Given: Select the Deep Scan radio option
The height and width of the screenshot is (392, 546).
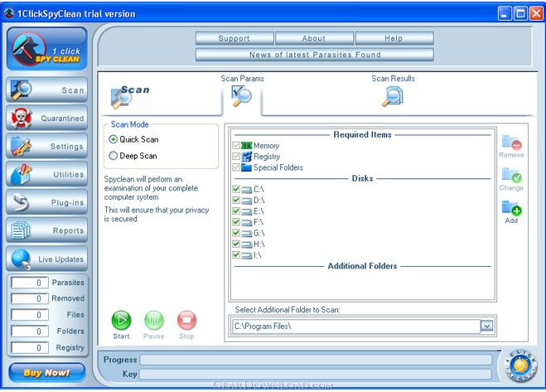Looking at the screenshot, I should pos(114,156).
